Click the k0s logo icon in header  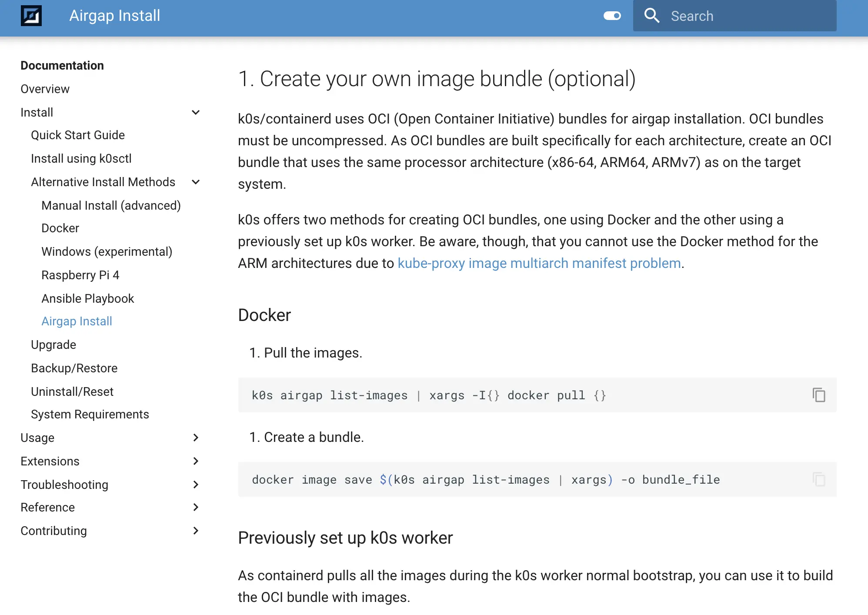click(x=31, y=16)
